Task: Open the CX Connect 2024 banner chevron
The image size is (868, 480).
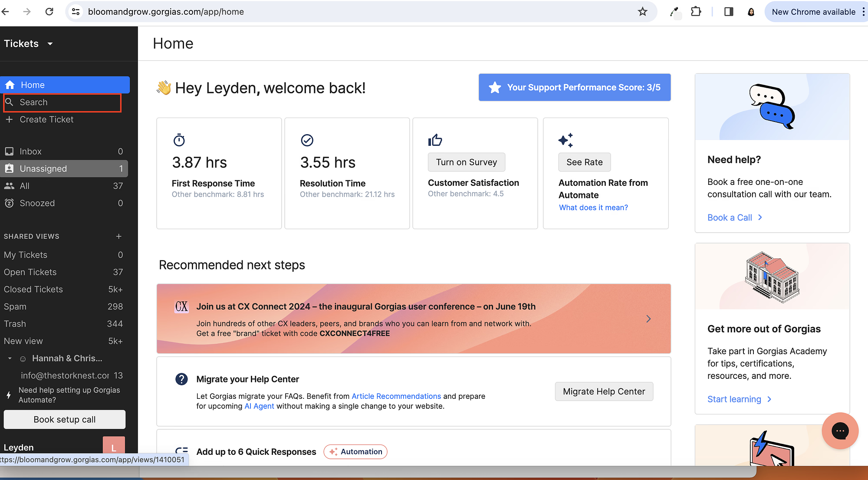Action: click(x=648, y=319)
